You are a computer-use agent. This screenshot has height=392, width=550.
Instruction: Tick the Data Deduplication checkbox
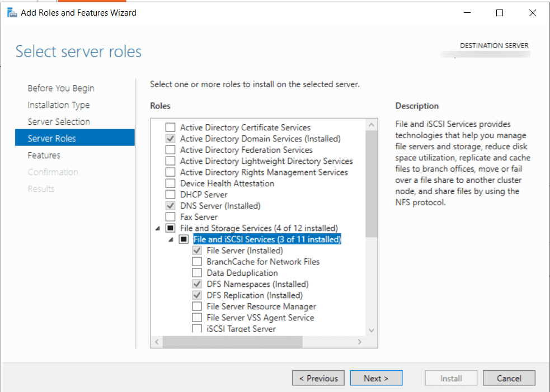pos(197,273)
